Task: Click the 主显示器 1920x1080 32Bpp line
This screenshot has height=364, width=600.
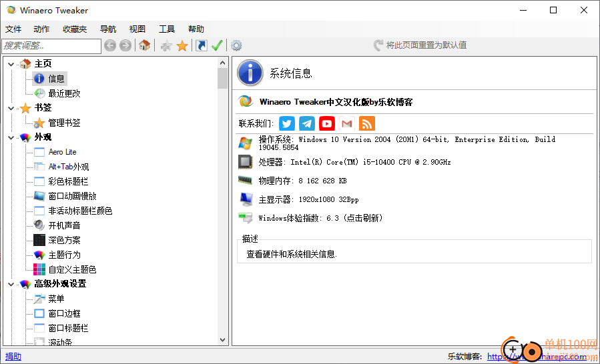Action: click(309, 199)
